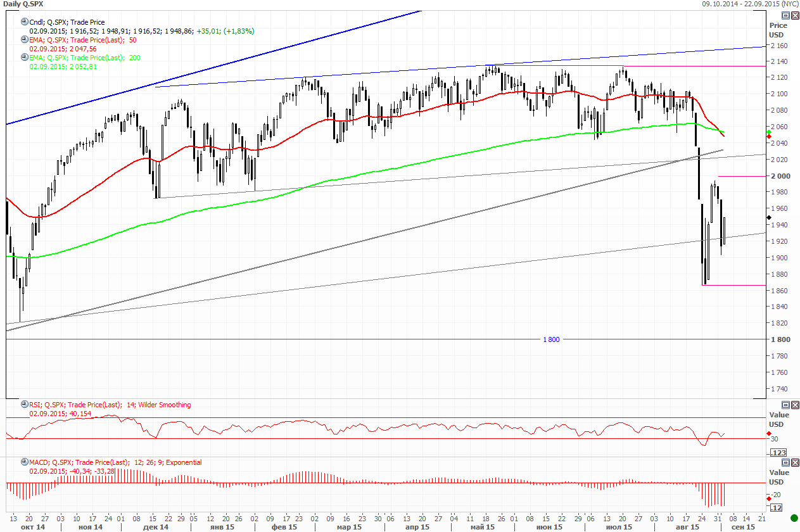This screenshot has width=800, height=532.
Task: Click the Daily Q.SPX chart title
Action: [x=22, y=4]
